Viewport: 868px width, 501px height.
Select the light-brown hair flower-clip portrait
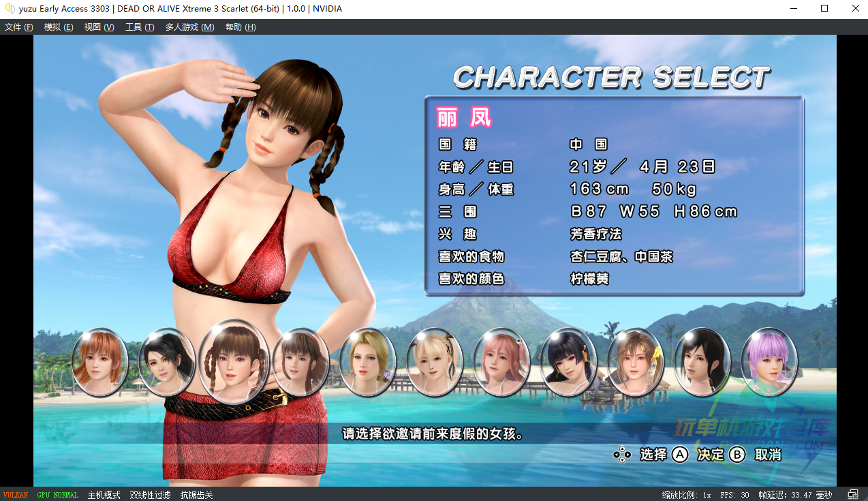click(635, 362)
